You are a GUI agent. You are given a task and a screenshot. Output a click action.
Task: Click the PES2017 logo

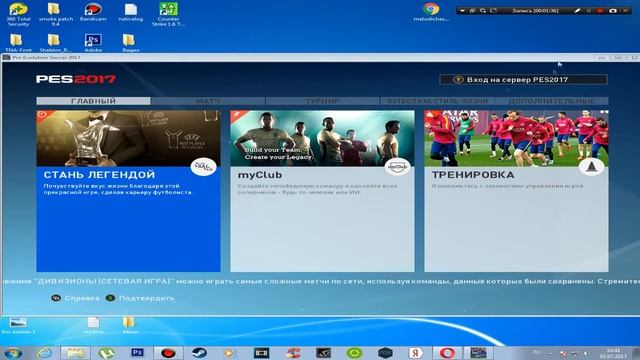point(76,79)
